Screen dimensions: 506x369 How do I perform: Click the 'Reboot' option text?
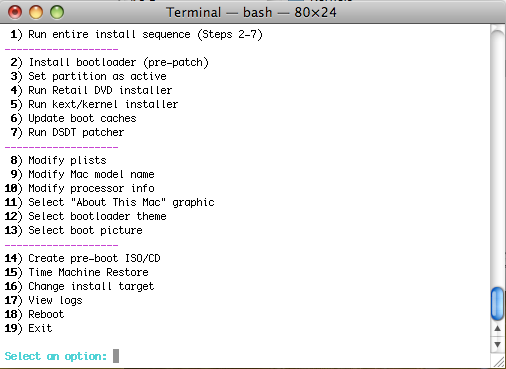[46, 314]
